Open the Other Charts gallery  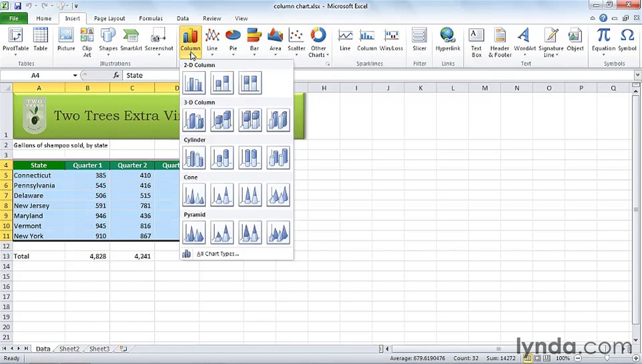coord(318,42)
